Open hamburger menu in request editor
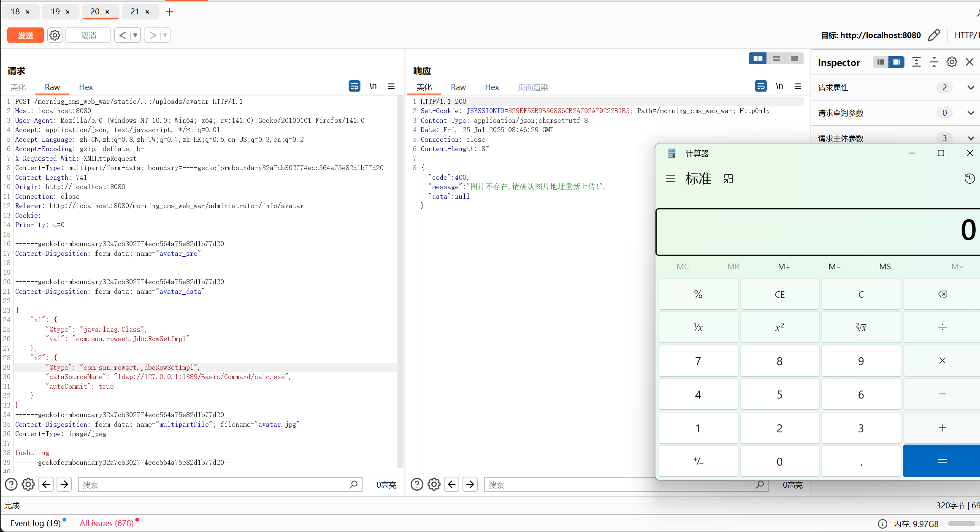The width and height of the screenshot is (980, 532). [391, 86]
